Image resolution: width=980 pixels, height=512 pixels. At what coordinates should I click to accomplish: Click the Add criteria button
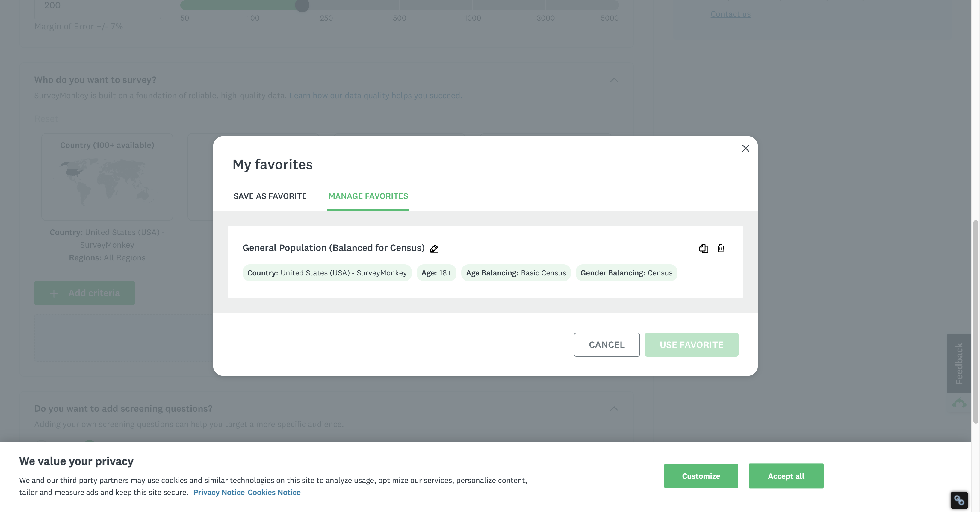84,293
